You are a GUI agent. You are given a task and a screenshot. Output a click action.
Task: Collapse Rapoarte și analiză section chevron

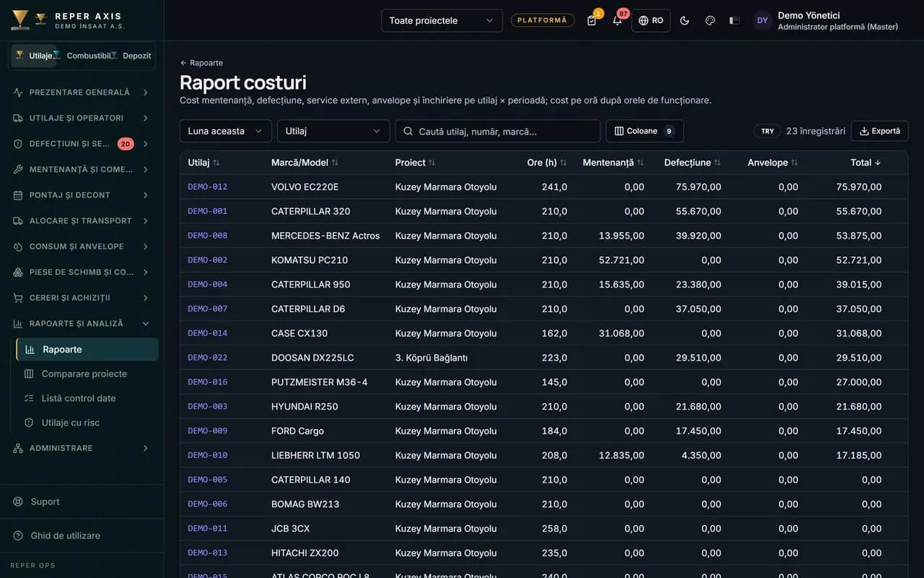(x=145, y=324)
